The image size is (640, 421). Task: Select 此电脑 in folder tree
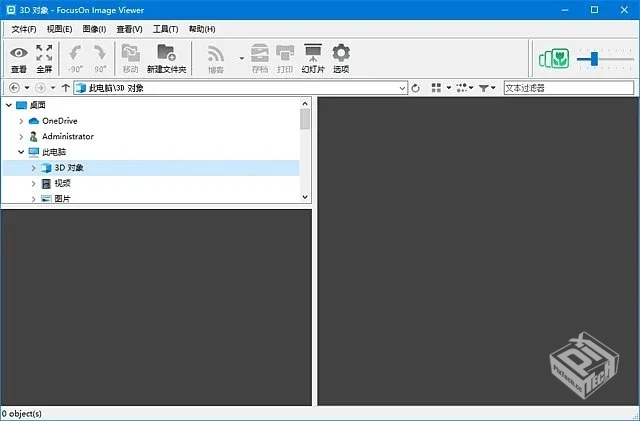[x=54, y=152]
